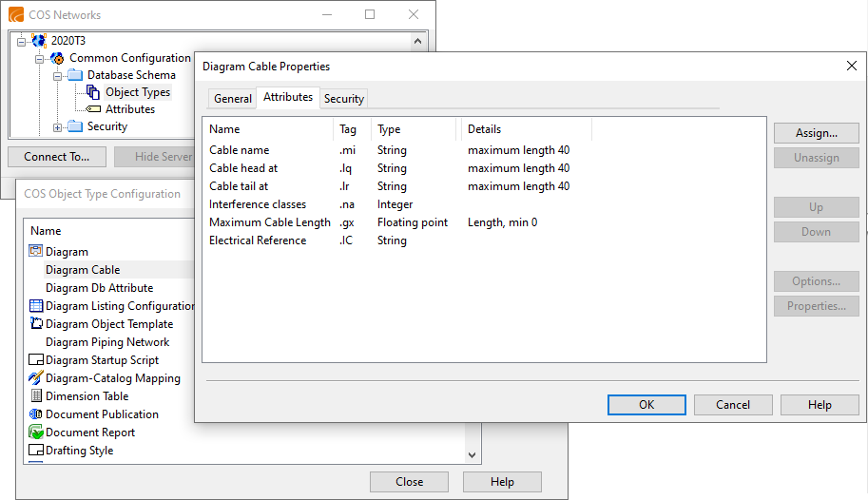Viewport: 868px width, 500px height.
Task: Click the Diagram-Catalog Mapping icon
Action: coord(37,378)
